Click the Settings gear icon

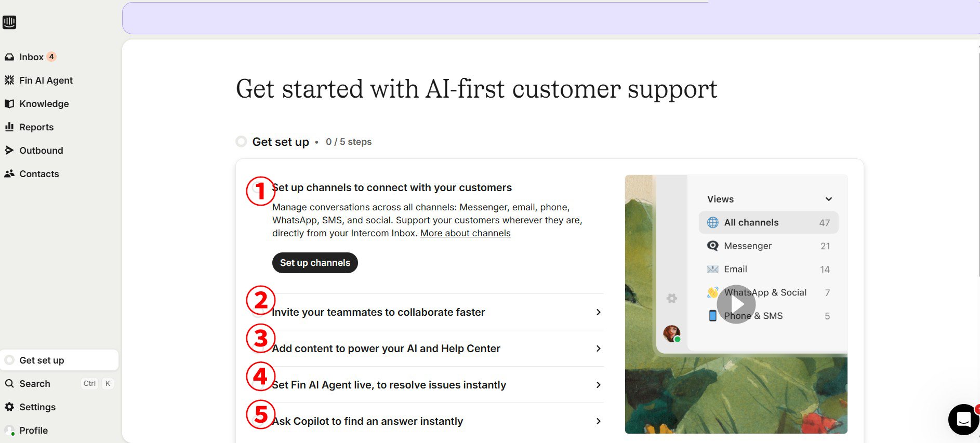(9, 407)
